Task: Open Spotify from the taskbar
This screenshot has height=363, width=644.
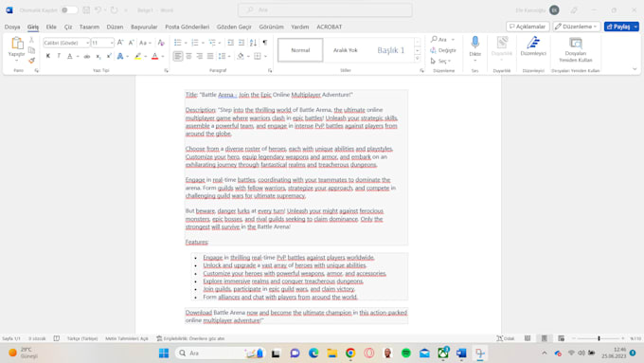Action: (406, 354)
